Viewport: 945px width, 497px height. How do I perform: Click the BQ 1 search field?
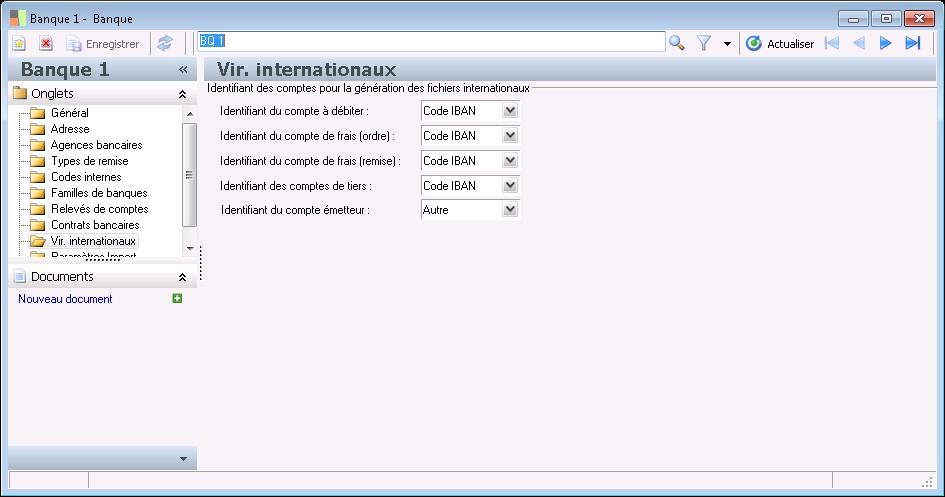pos(432,42)
